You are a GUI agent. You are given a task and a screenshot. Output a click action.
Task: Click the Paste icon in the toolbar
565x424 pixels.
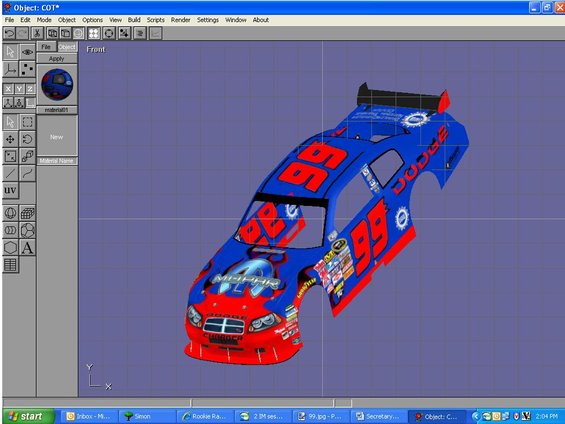click(x=65, y=34)
